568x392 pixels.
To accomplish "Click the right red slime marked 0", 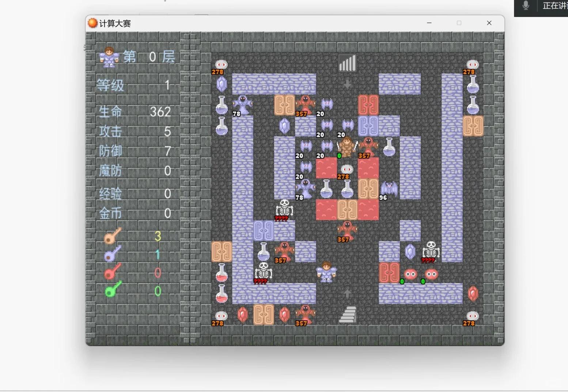I will point(431,274).
